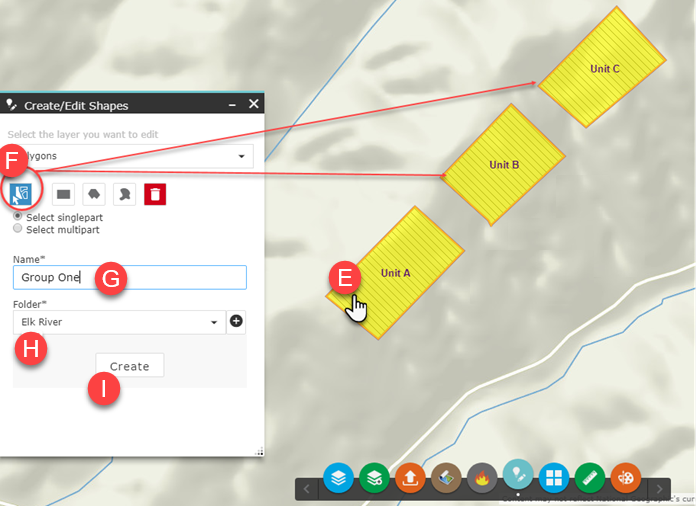Open the blue layers widget
This screenshot has height=507, width=700.
338,478
